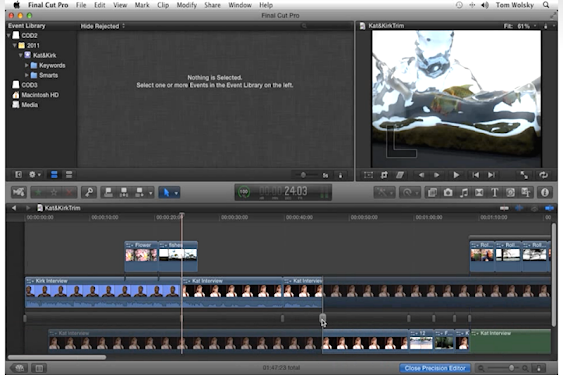Image resolution: width=563 pixels, height=375 pixels.
Task: Click Close Precision Editor button
Action: [x=435, y=368]
